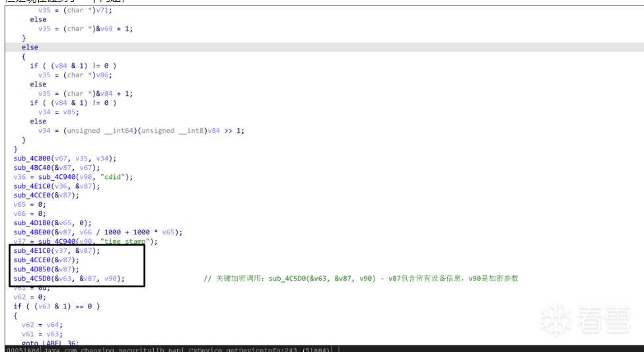Click the line 'v35 = (char *)v86;'
The image size is (644, 352).
(75, 75)
